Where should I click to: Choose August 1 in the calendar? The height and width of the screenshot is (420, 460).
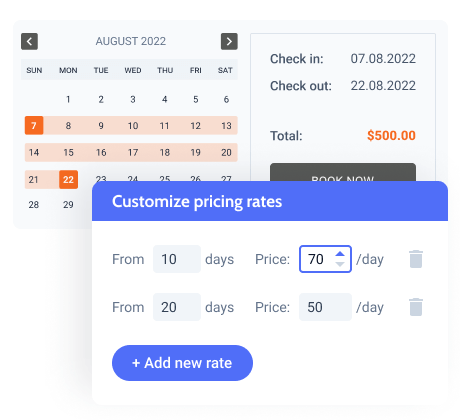pos(68,99)
